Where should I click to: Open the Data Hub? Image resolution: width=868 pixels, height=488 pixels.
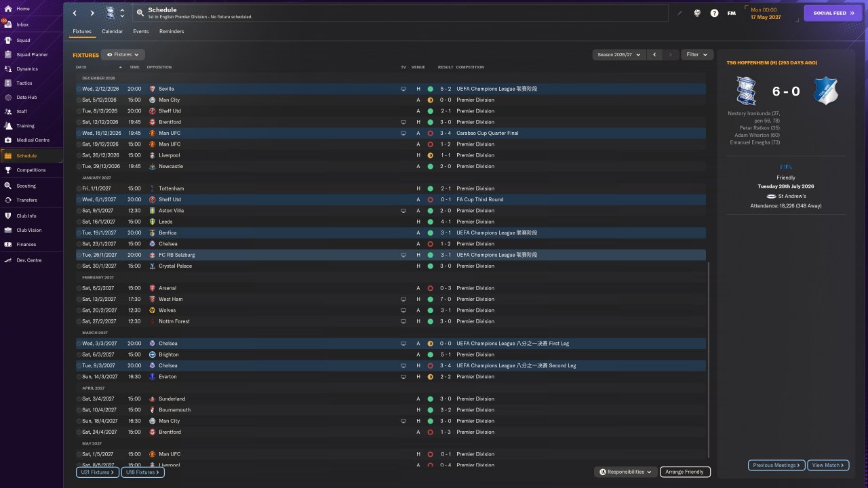(26, 97)
